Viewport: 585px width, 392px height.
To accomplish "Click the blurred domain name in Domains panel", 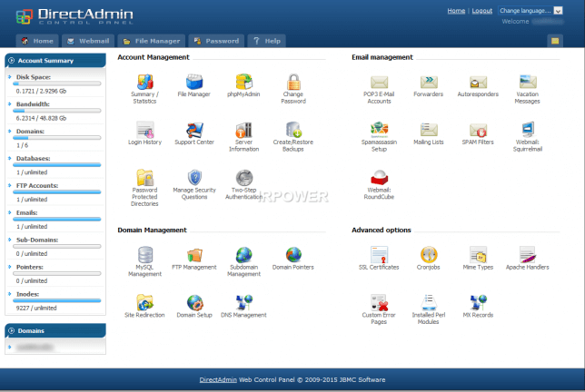I will [35, 348].
